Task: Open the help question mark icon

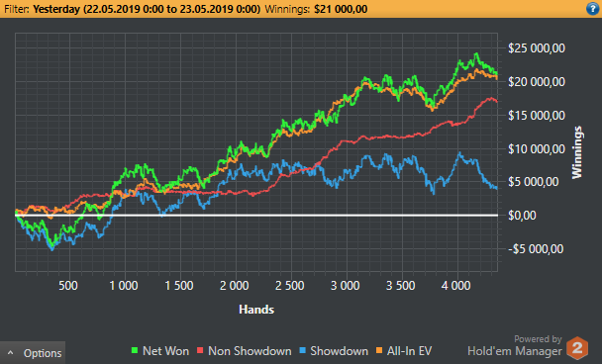Action: (593, 9)
